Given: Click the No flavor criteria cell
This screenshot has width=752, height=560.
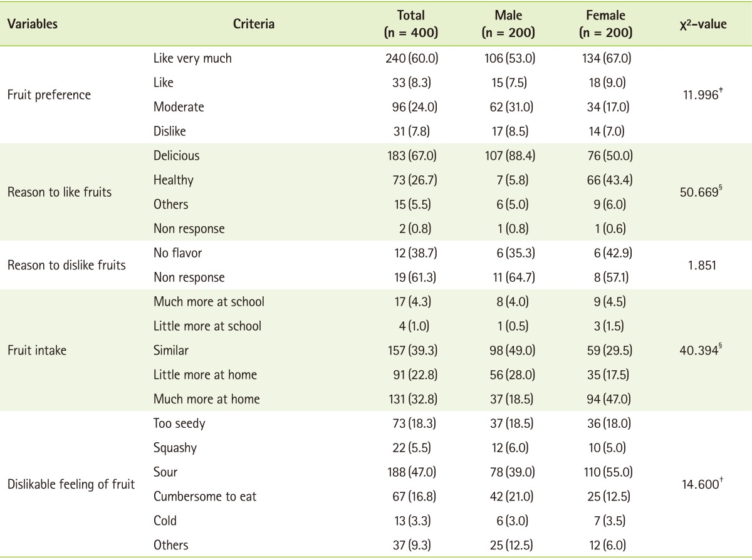Looking at the screenshot, I should [178, 253].
